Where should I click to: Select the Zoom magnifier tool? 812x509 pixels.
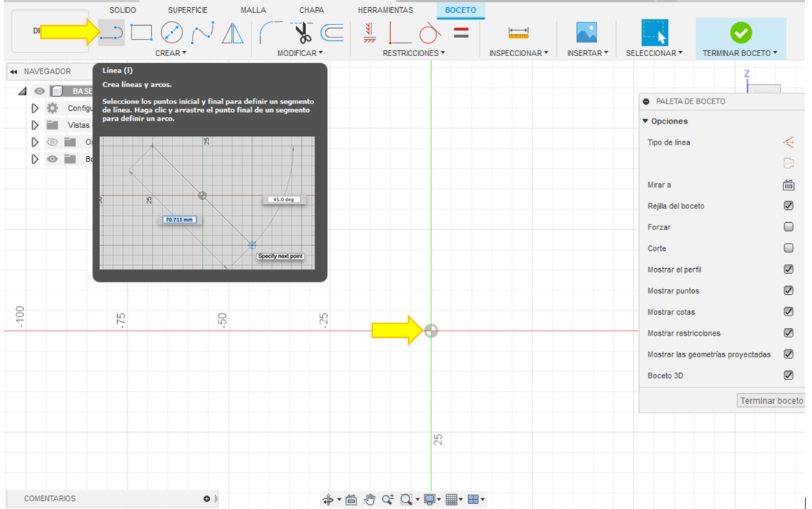[387, 499]
